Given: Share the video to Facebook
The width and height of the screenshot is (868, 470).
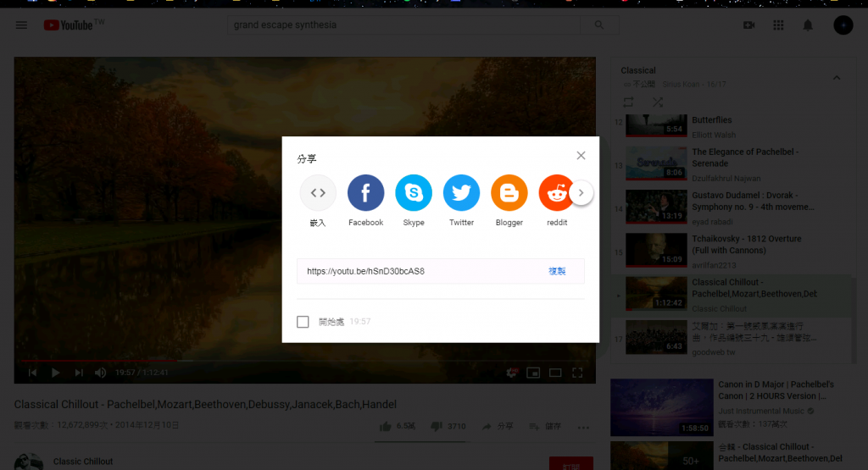Looking at the screenshot, I should 365,193.
